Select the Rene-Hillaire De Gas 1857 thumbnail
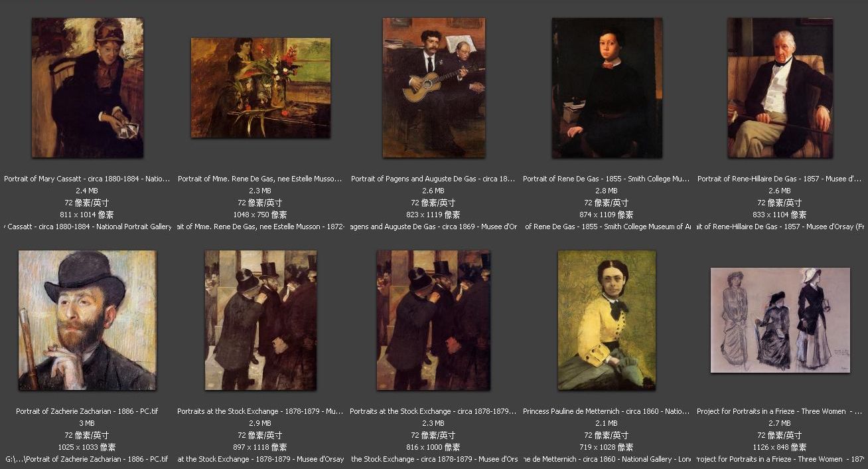 click(x=780, y=88)
